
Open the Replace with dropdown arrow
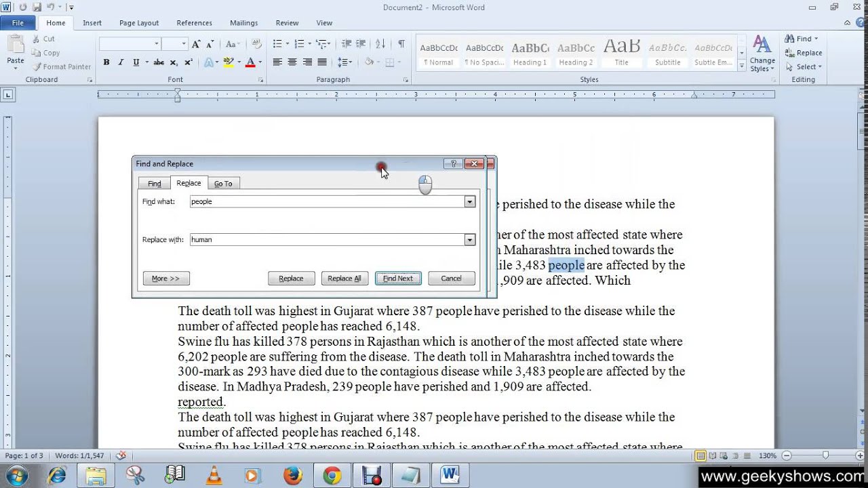pyautogui.click(x=469, y=240)
